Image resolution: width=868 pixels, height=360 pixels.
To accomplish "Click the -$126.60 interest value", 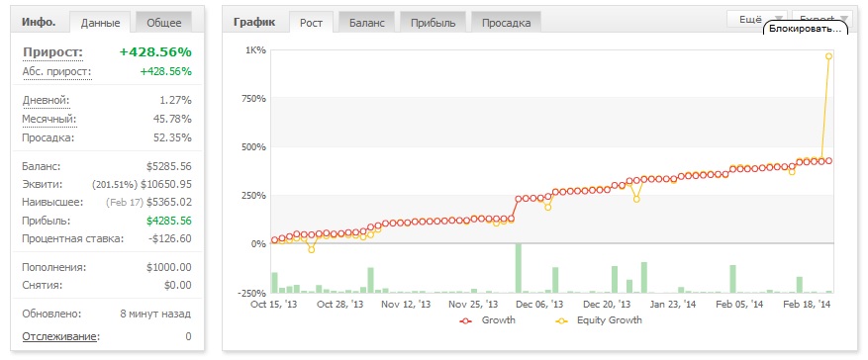I will [170, 239].
